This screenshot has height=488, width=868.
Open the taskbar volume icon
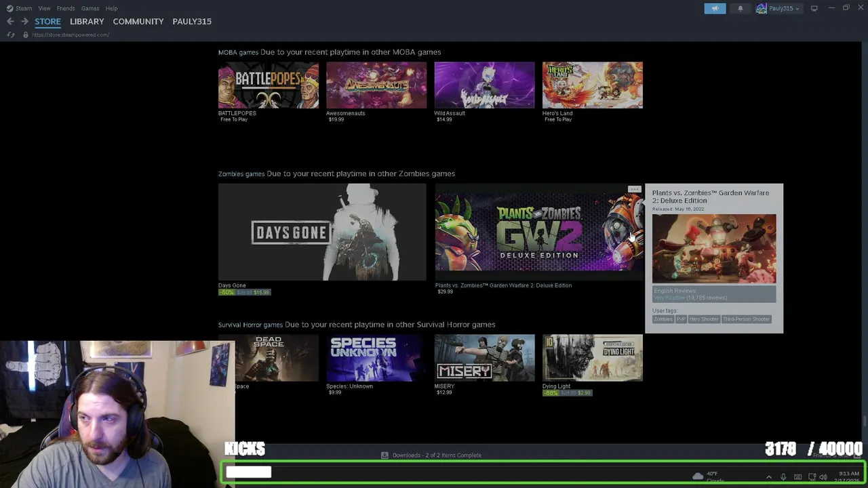click(823, 477)
